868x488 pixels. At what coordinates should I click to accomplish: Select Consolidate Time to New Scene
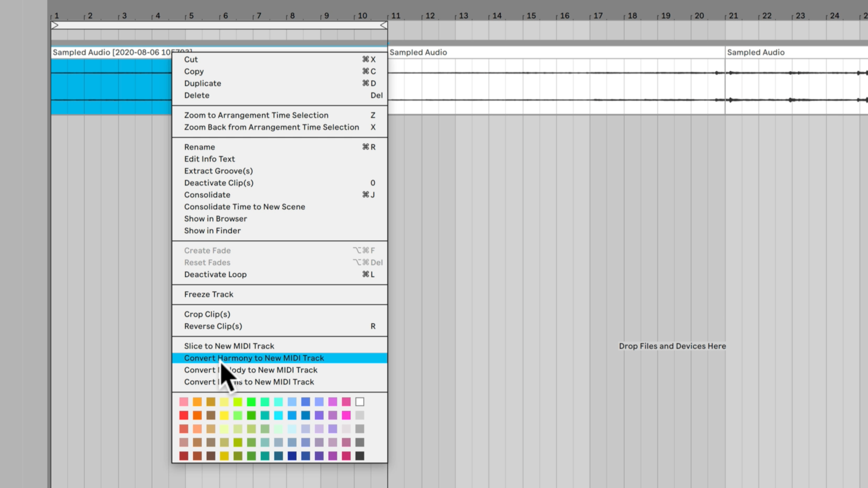coord(245,207)
